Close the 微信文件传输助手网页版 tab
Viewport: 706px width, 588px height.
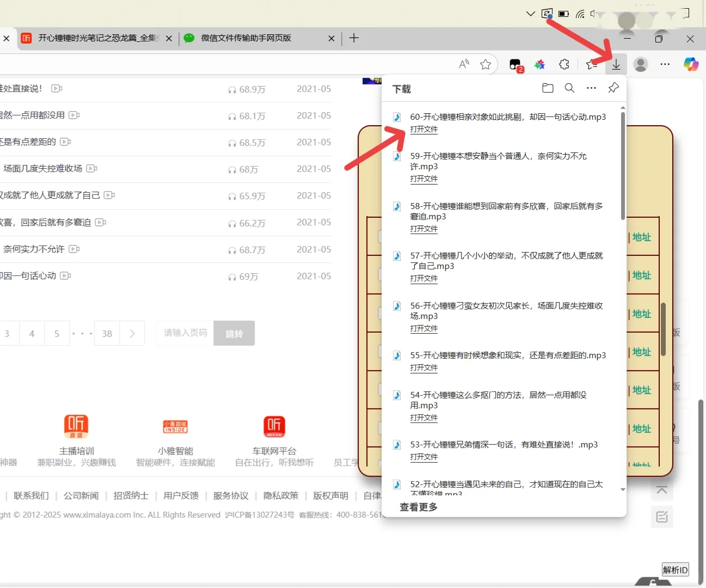click(331, 39)
